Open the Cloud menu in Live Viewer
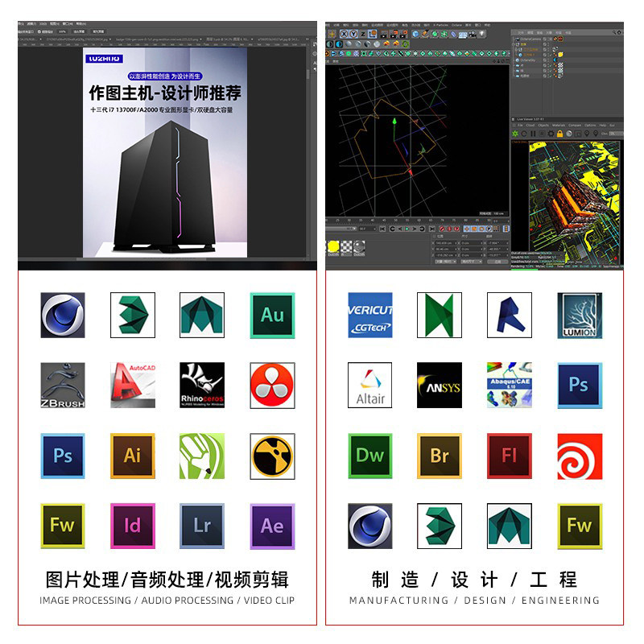Viewport: 644px width, 644px height. [x=530, y=126]
